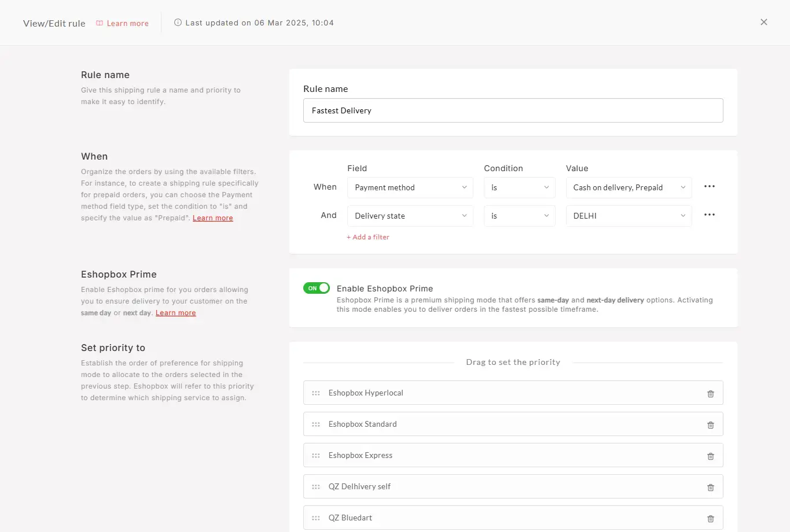This screenshot has width=790, height=532.
Task: Turn off Enable Eshopbox Prime switch
Action: (x=317, y=288)
